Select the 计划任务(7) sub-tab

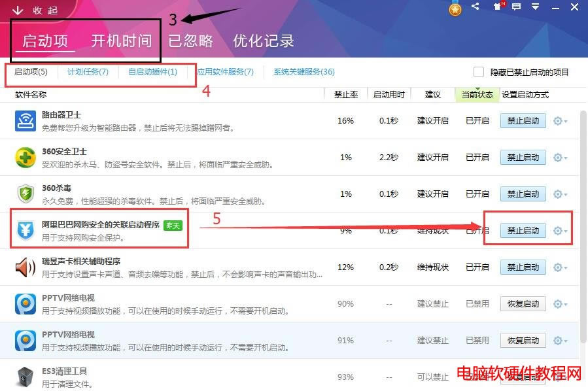pyautogui.click(x=88, y=72)
